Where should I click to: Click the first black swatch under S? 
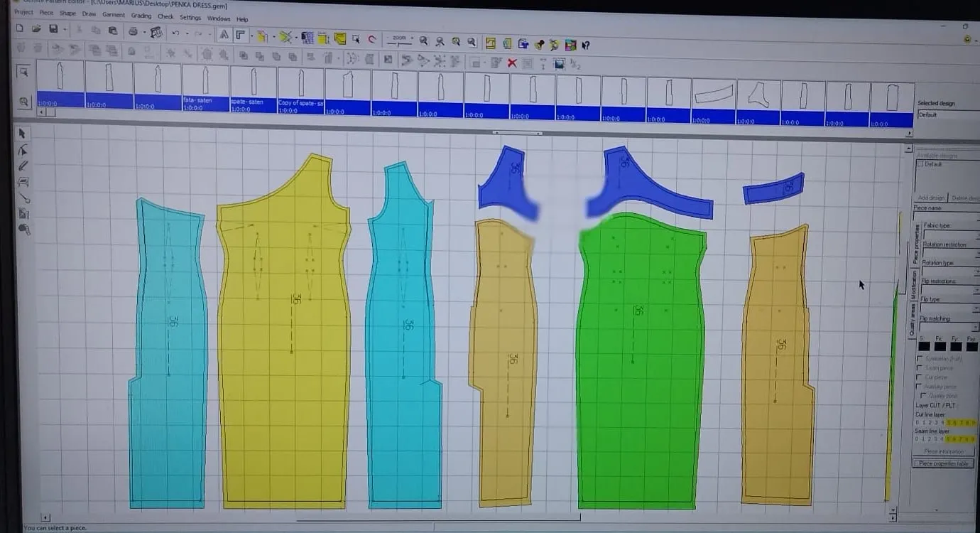pos(925,346)
